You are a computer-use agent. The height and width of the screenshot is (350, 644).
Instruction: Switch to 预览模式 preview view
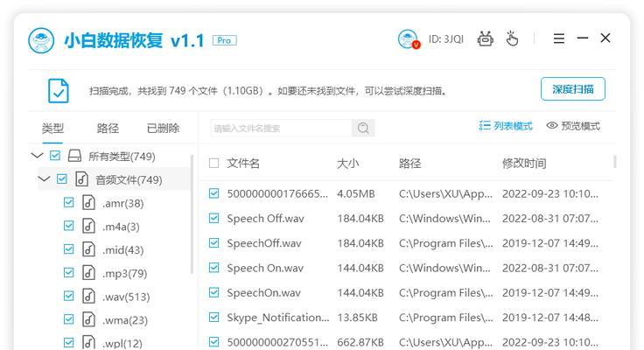[x=573, y=126]
